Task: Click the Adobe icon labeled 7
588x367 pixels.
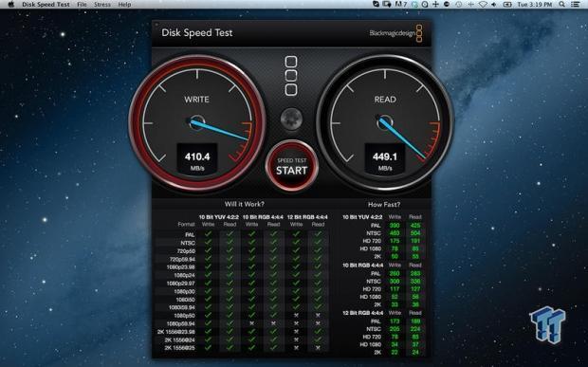Action: tap(401, 5)
